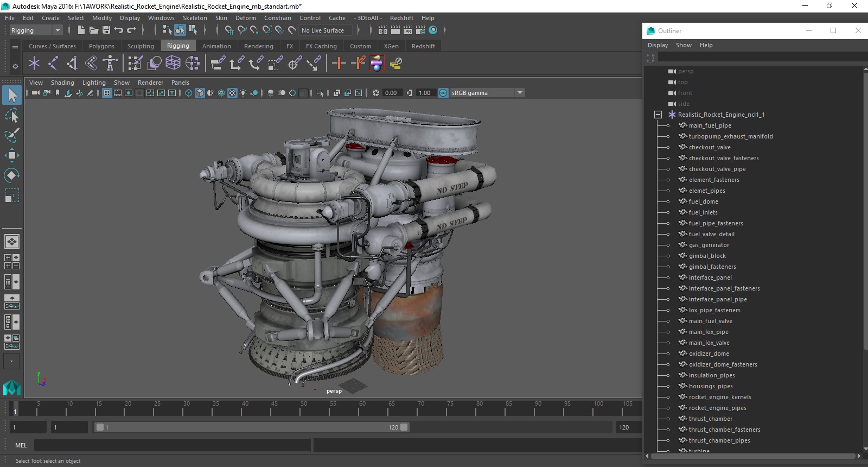
Task: Select by component type mode icon
Action: pos(193,30)
